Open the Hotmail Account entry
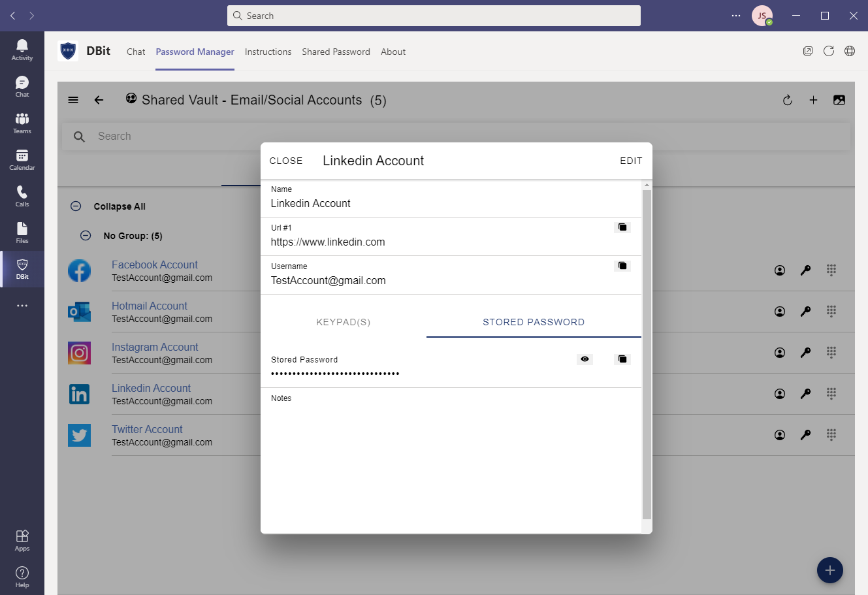 [x=150, y=306]
